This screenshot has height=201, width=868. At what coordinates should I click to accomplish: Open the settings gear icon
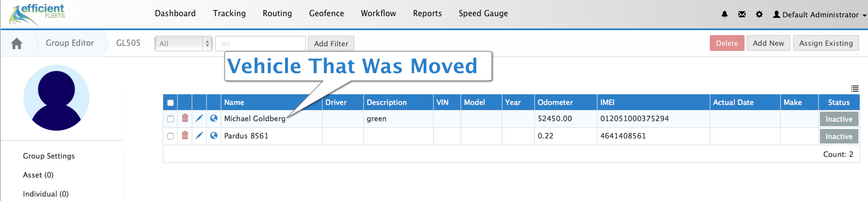tap(759, 15)
